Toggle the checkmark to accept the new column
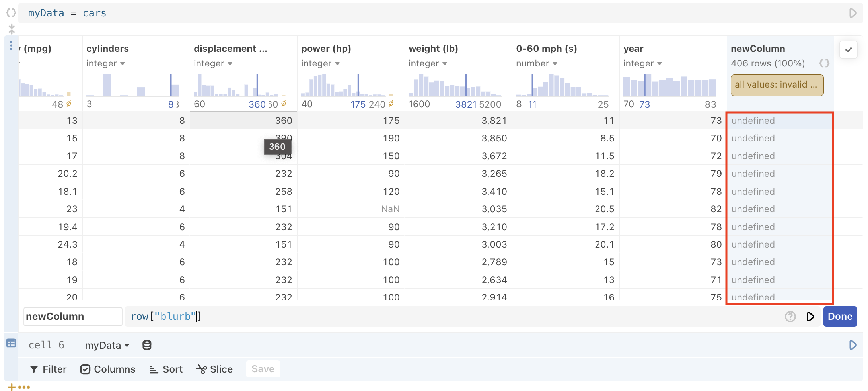This screenshot has height=391, width=868. pos(849,49)
